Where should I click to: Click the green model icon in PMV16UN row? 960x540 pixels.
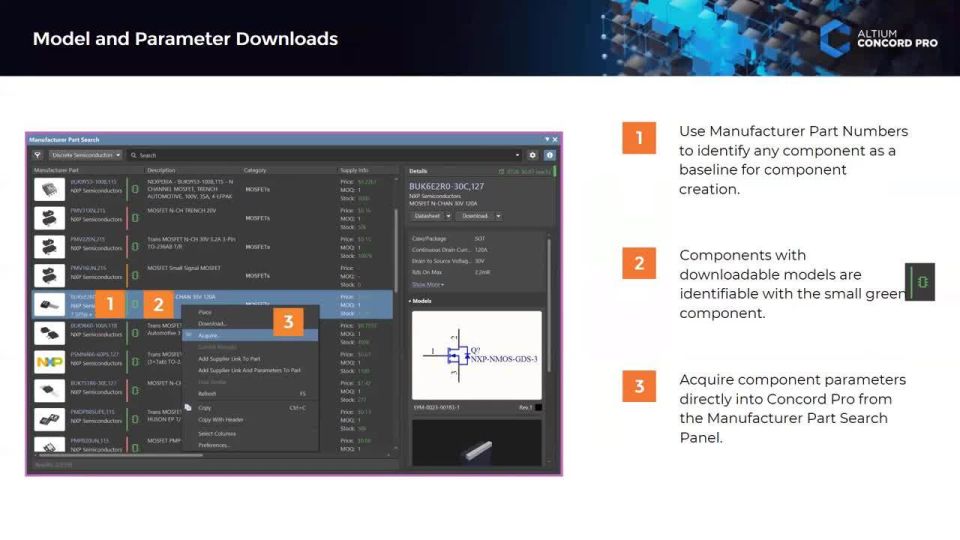[x=135, y=276]
